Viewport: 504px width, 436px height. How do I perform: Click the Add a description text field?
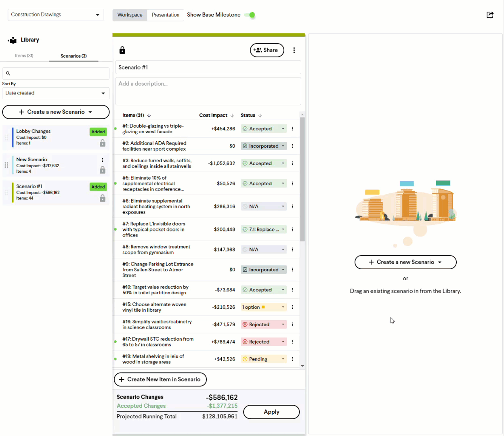click(x=208, y=91)
